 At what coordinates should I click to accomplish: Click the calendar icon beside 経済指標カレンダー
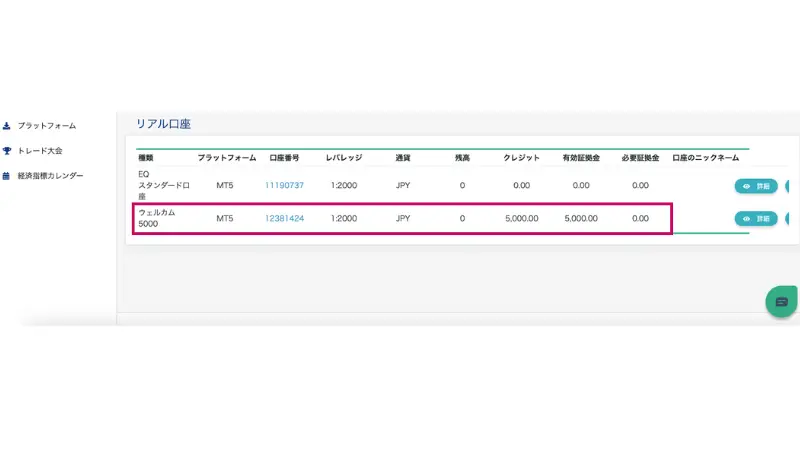6,176
